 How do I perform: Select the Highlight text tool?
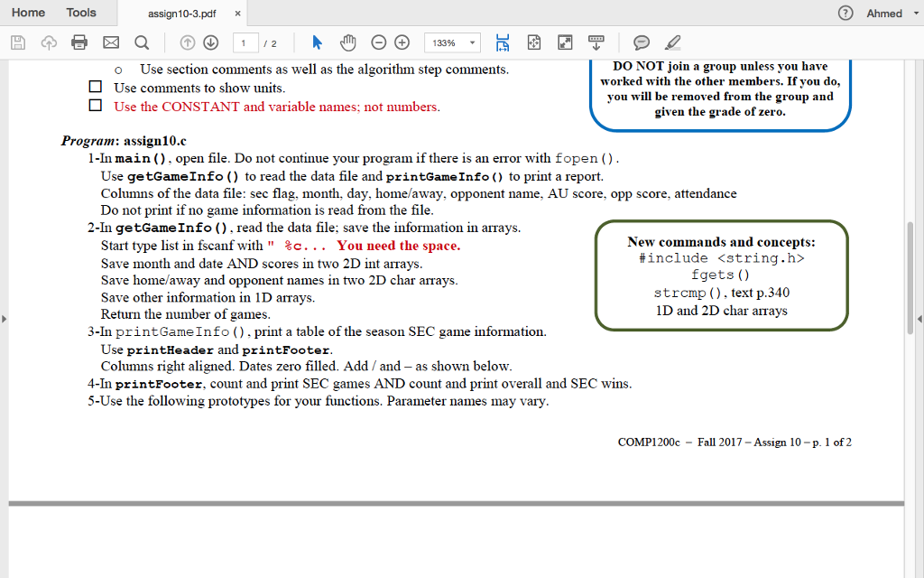pos(670,42)
